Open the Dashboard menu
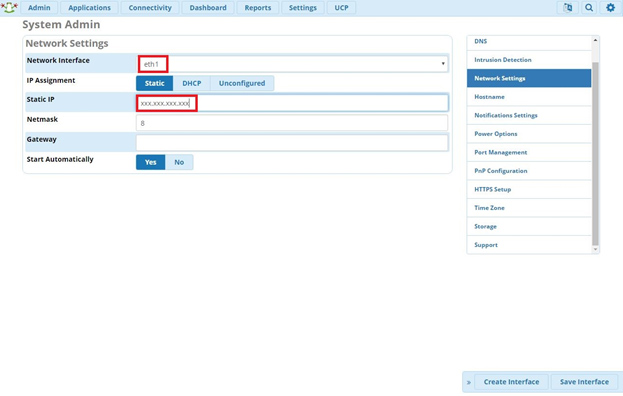Screen dimensions: 623x396 [208, 8]
